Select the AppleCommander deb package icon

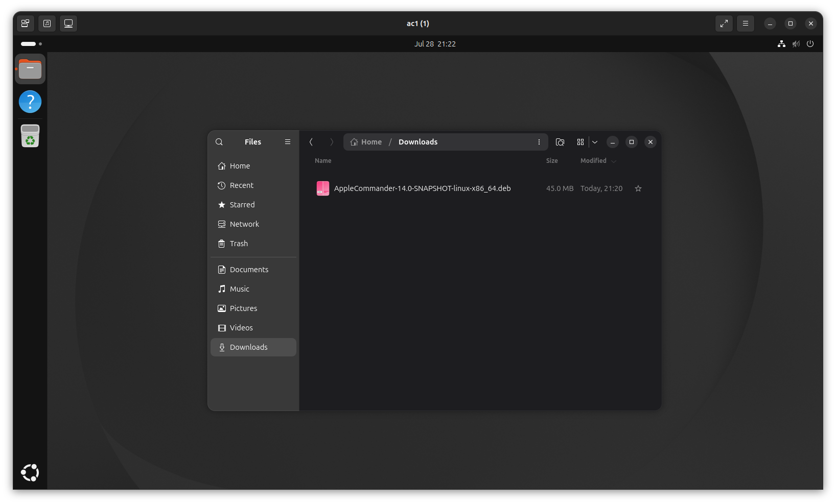pos(323,188)
